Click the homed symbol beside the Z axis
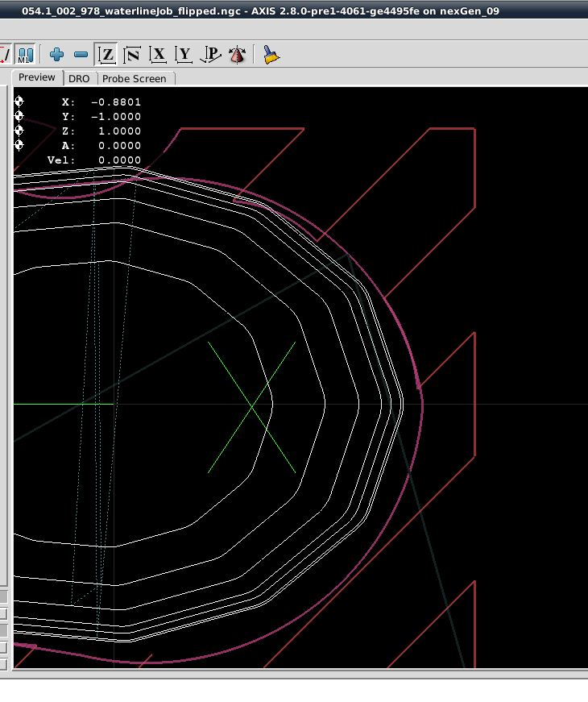 pyautogui.click(x=19, y=131)
